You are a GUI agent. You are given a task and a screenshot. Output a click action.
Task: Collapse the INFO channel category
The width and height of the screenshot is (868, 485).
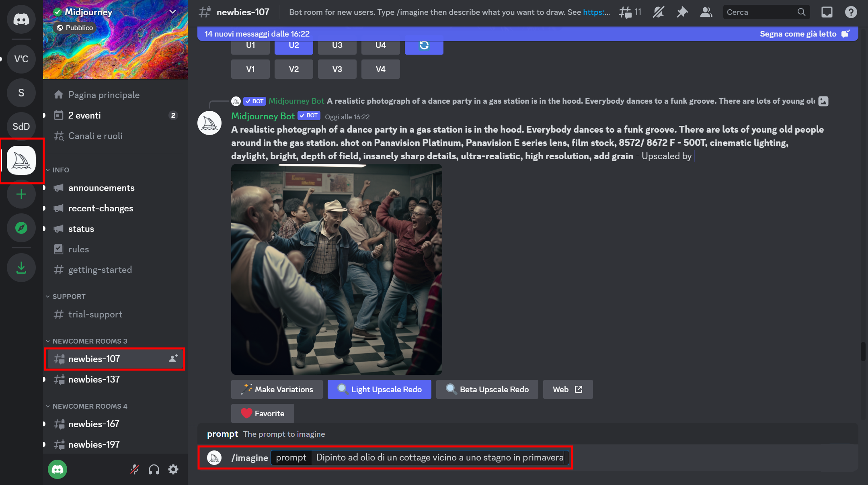coord(60,170)
